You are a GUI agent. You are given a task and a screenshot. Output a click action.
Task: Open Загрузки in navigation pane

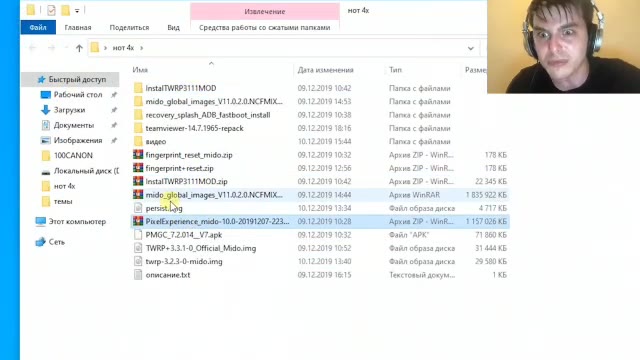coord(69,110)
